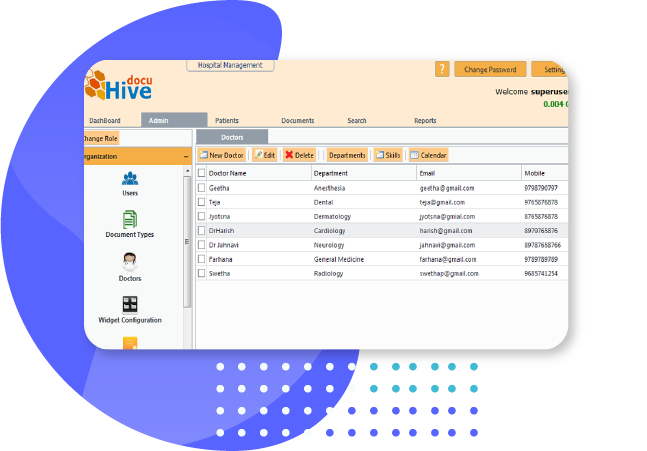This screenshot has height=451, width=647.
Task: Click the sidebar scrollbar up arrow
Action: [x=186, y=172]
